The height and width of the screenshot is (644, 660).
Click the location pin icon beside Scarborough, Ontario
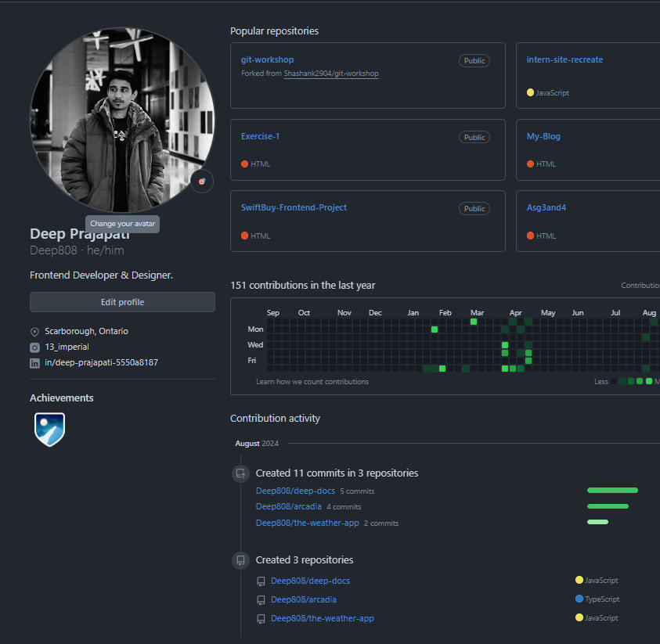coord(34,332)
